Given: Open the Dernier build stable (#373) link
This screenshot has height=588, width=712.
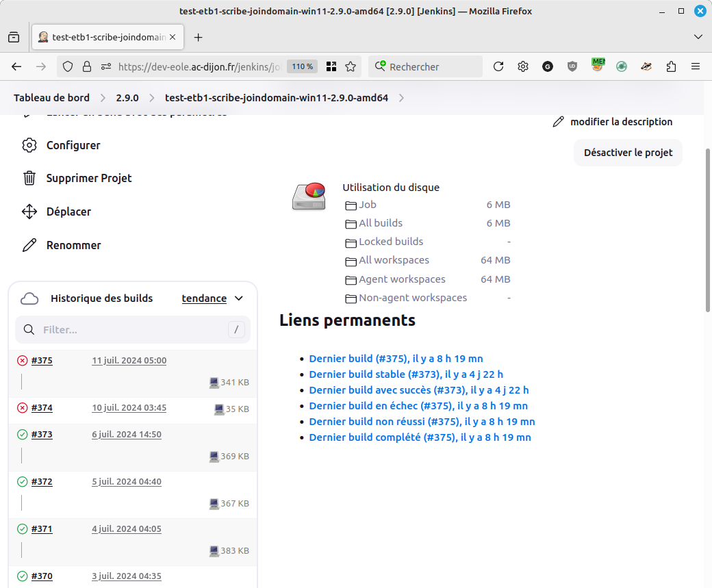Looking at the screenshot, I should point(406,374).
